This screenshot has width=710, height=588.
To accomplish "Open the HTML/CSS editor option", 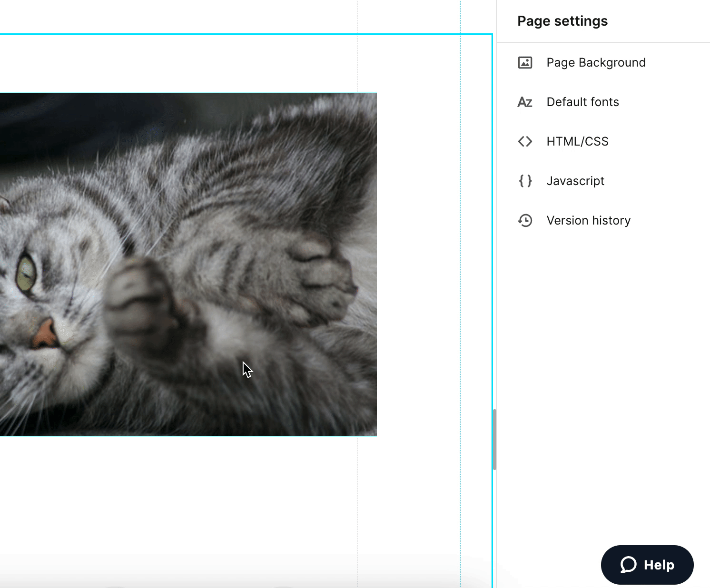I will coord(603,141).
